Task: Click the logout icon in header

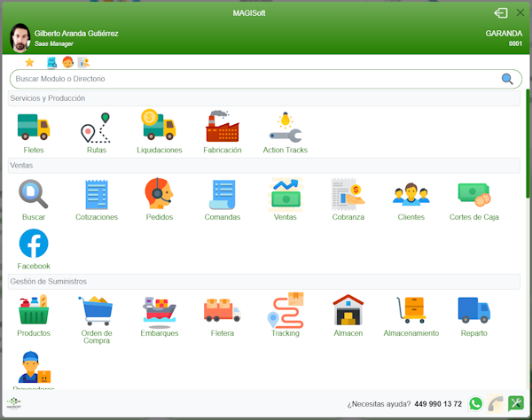Action: 501,13
